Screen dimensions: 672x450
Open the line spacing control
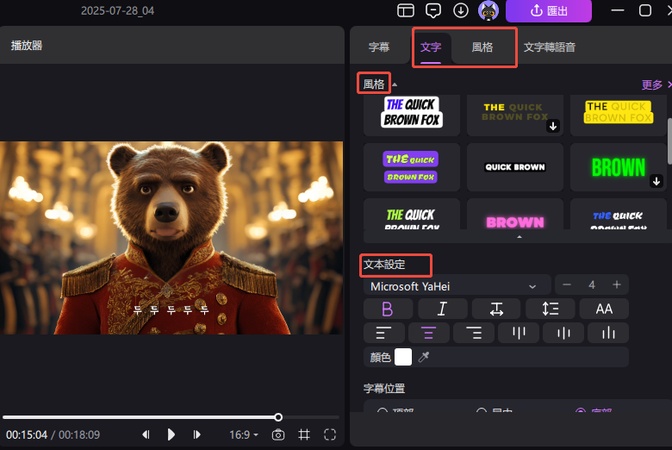pos(550,309)
